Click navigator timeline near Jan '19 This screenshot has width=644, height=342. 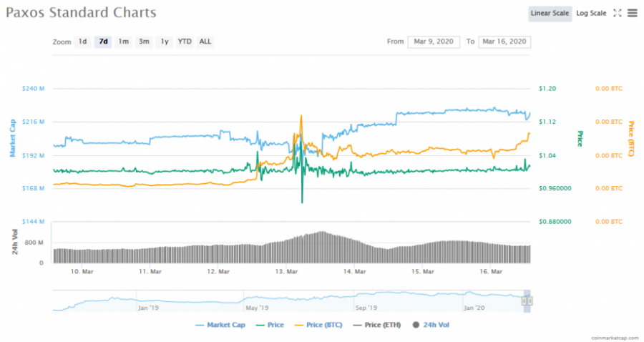tap(148, 308)
